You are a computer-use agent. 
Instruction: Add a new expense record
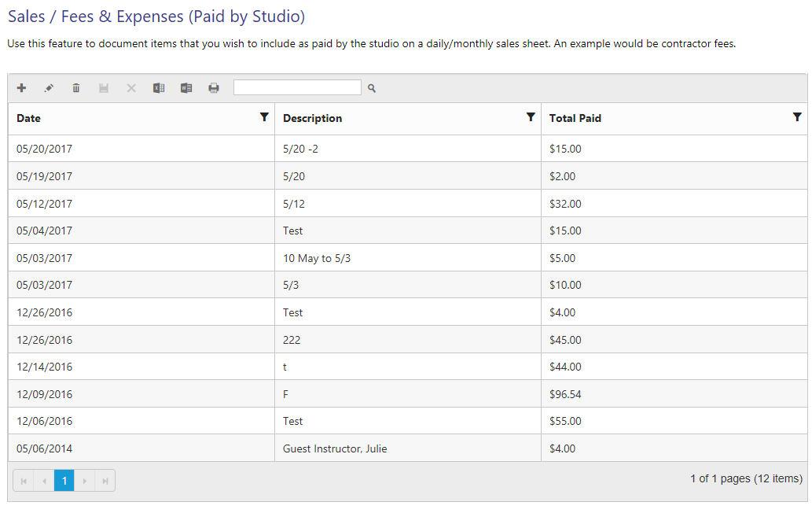coord(21,88)
